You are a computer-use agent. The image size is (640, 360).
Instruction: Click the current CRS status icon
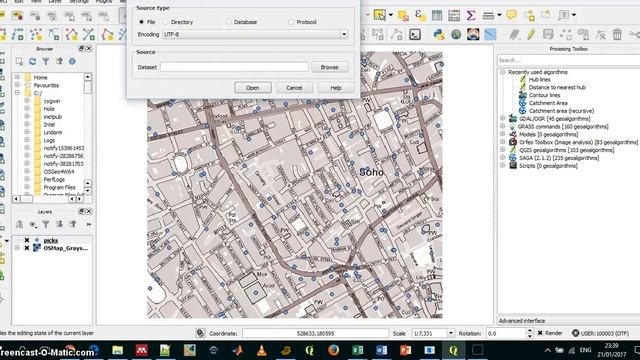click(575, 333)
